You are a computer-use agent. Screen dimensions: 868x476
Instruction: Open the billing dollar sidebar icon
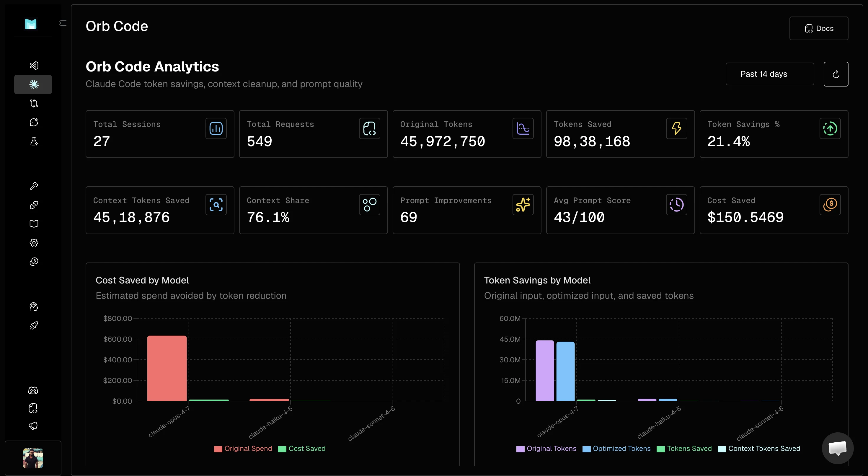click(34, 262)
